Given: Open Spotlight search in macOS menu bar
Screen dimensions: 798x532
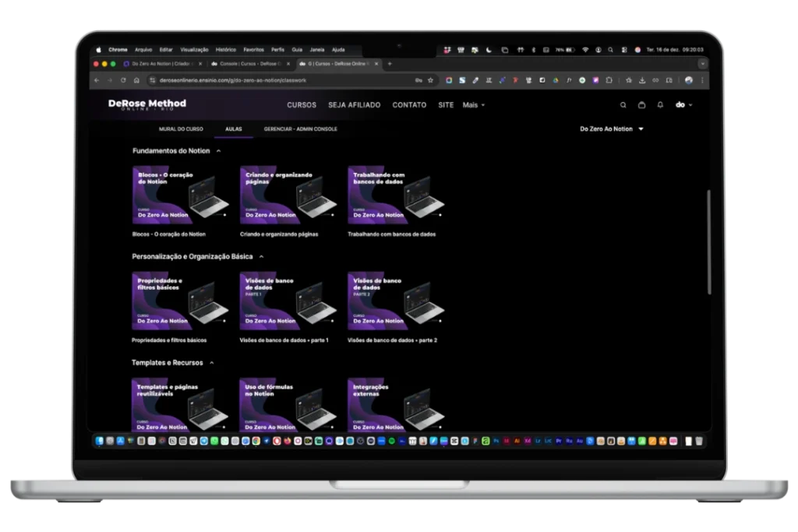Looking at the screenshot, I should tap(610, 50).
